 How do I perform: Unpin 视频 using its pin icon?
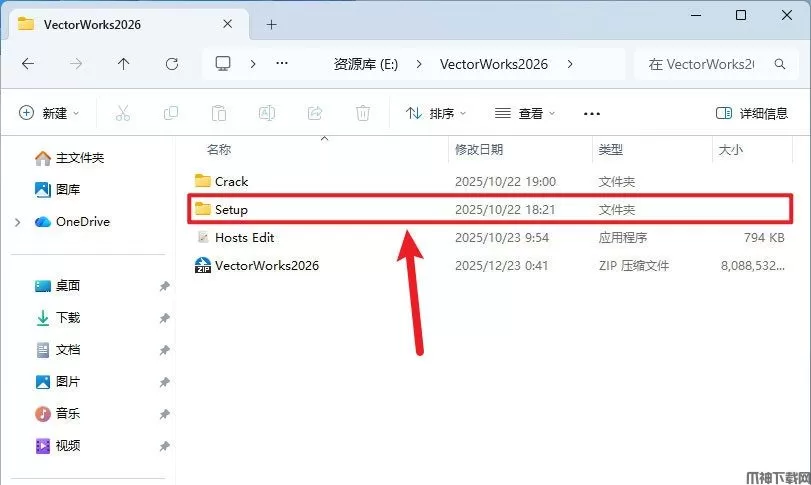point(164,446)
